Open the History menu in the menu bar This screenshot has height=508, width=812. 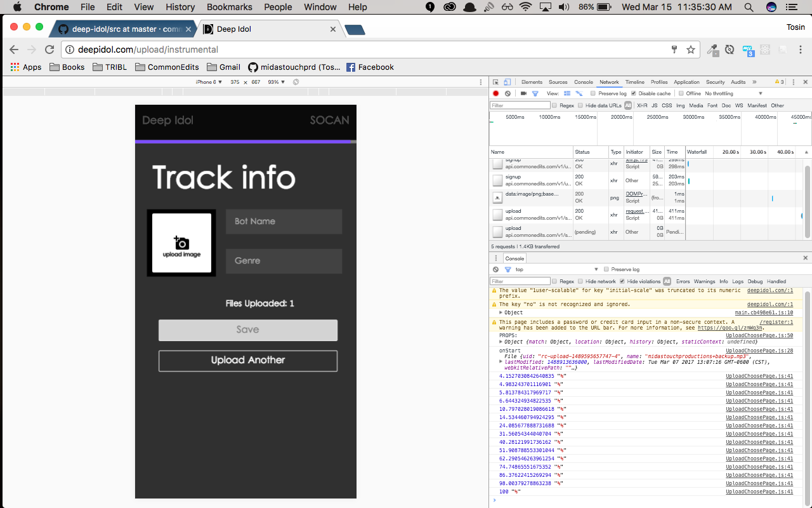pyautogui.click(x=180, y=7)
